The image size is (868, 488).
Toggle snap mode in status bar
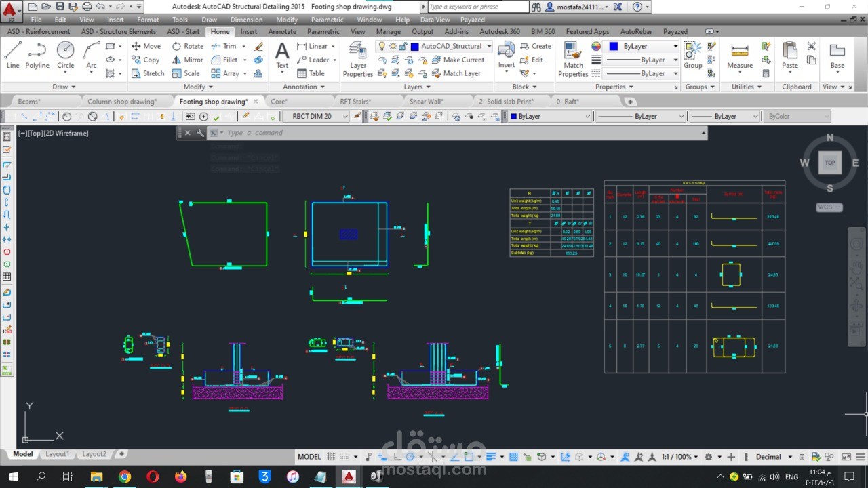(345, 457)
